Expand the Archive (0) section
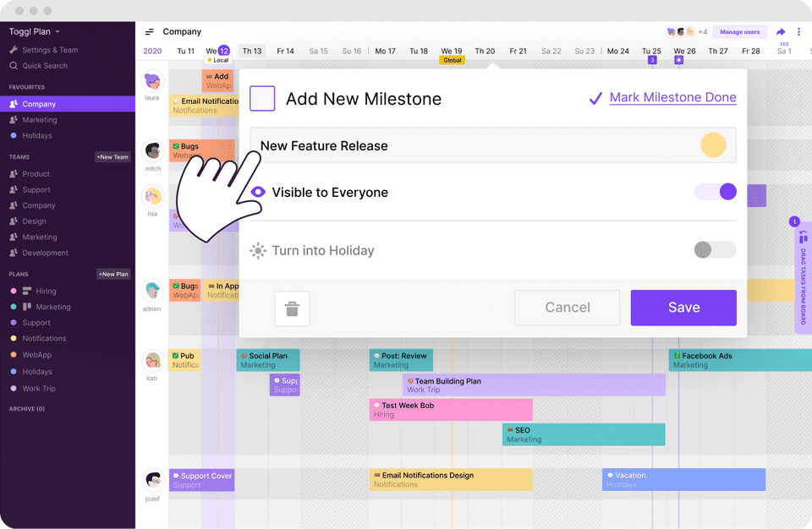Viewport: 812px width, 529px height. (27, 409)
